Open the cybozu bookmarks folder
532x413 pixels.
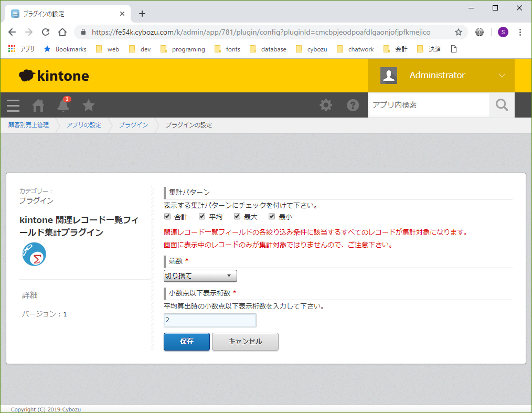click(x=312, y=49)
